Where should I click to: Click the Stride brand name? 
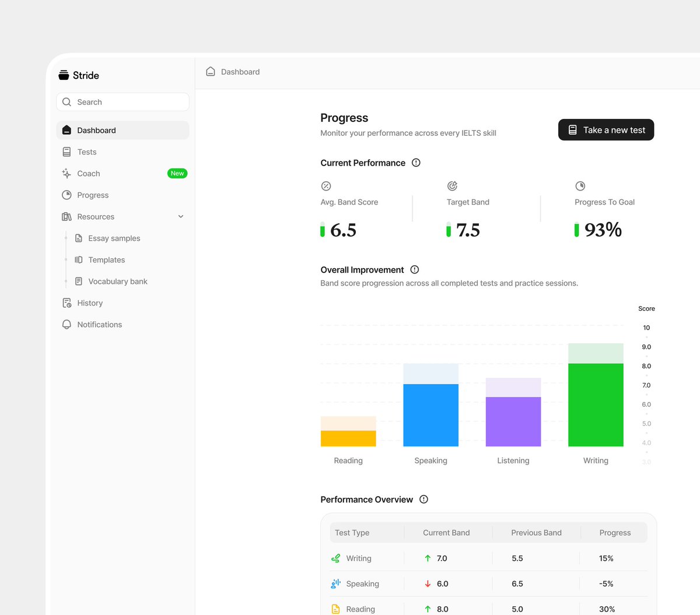[x=86, y=75]
